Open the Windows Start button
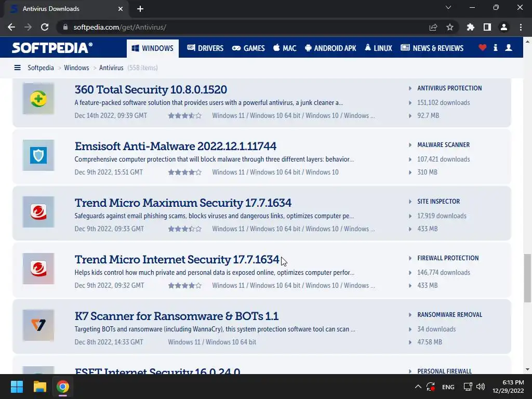532x399 pixels. (x=17, y=387)
